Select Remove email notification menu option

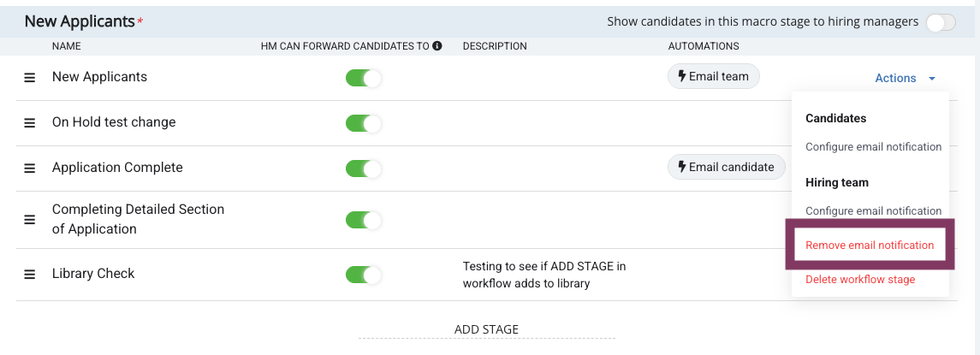pos(869,246)
